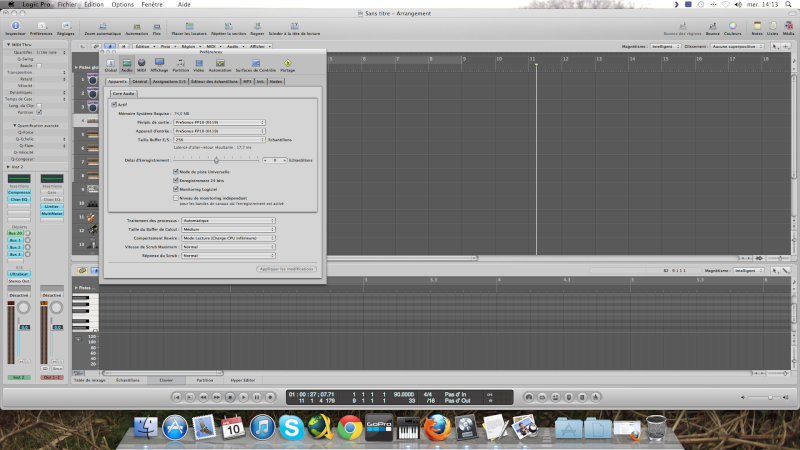Click the Global preferences icon
The image size is (800, 450).
(x=111, y=64)
